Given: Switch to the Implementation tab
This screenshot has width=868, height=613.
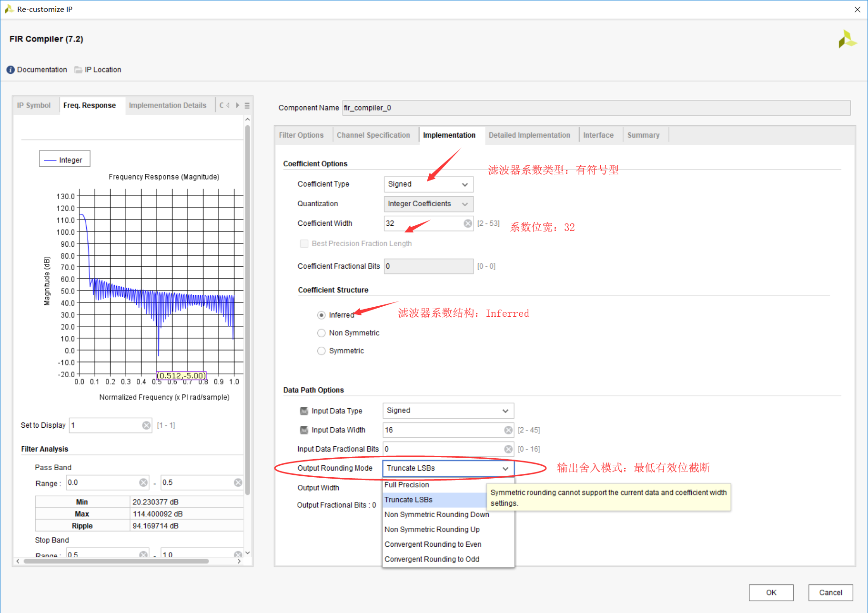Looking at the screenshot, I should (x=449, y=135).
